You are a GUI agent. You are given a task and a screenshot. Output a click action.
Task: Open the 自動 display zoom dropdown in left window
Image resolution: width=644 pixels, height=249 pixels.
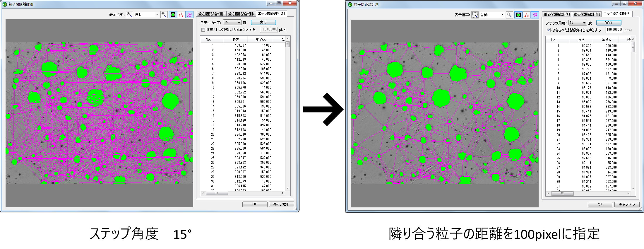[x=146, y=15]
